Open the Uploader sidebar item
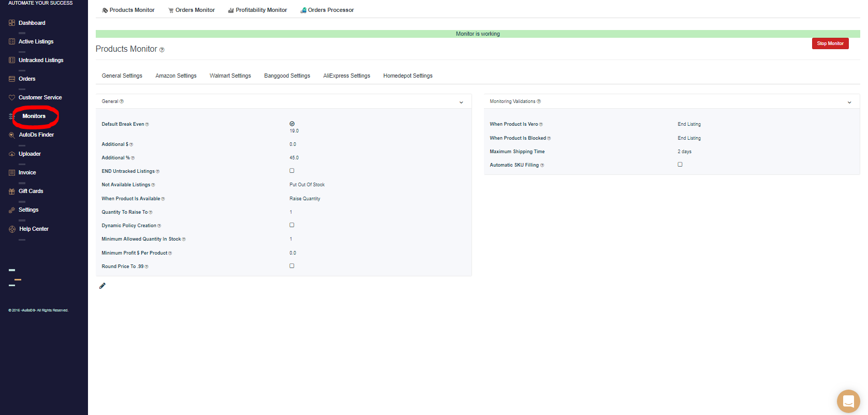This screenshot has width=868, height=415. (30, 154)
